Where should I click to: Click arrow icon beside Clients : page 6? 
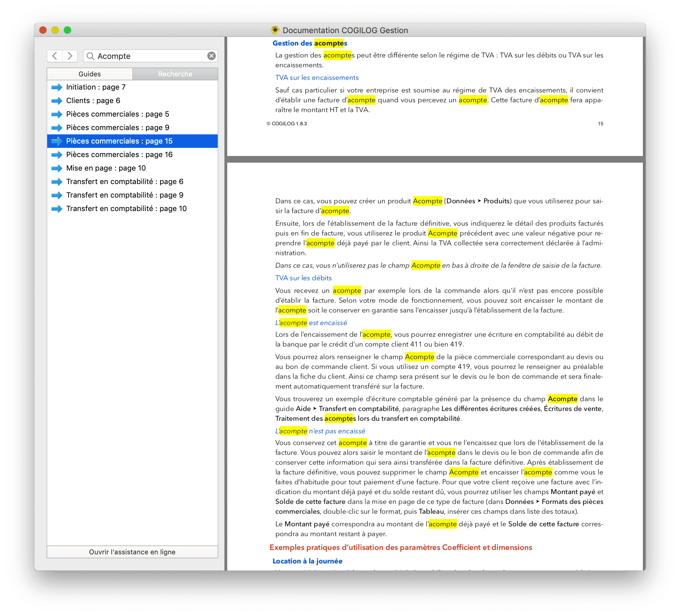[57, 101]
